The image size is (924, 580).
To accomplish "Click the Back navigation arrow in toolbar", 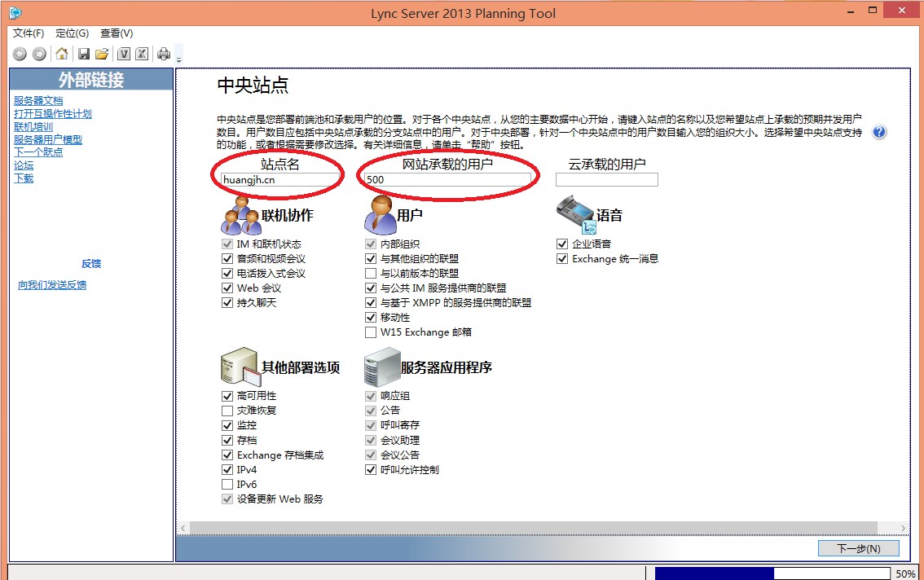I will click(20, 55).
